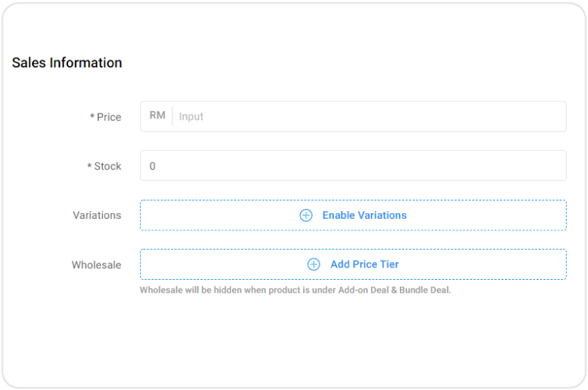Click the Price input field
This screenshot has width=588, height=390.
(368, 117)
